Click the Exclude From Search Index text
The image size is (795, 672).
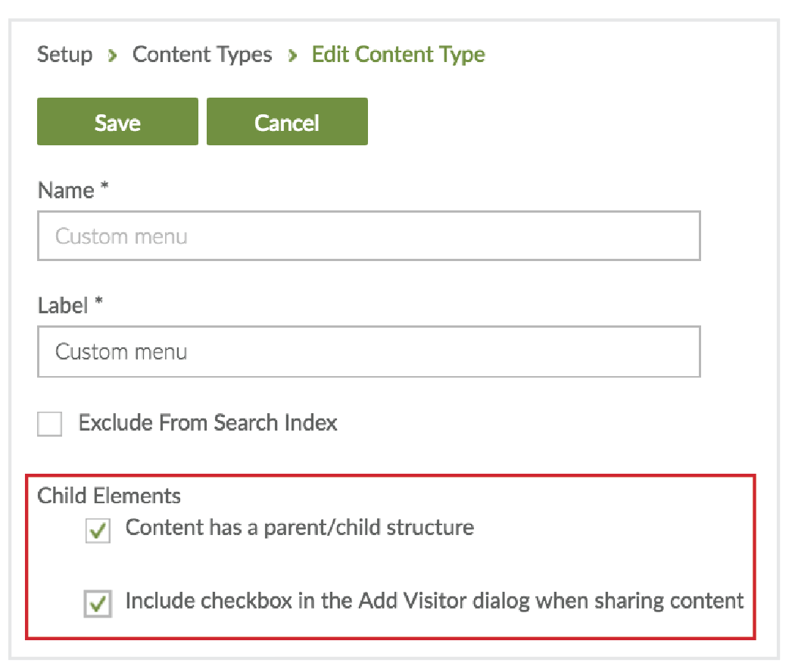(208, 423)
